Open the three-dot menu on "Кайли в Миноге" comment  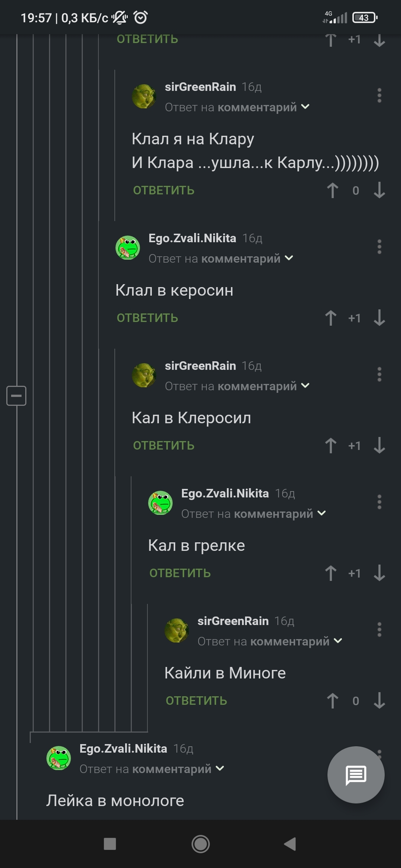[379, 629]
